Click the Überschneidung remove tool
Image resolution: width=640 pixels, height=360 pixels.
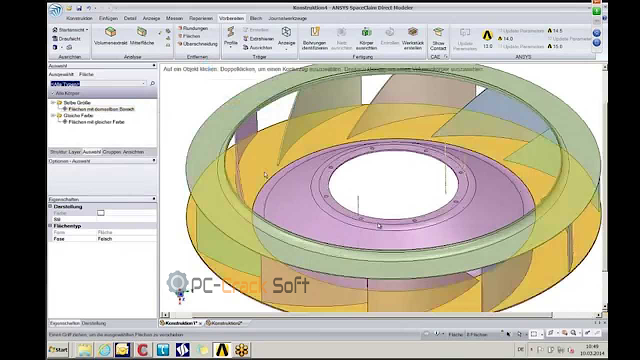click(x=198, y=44)
